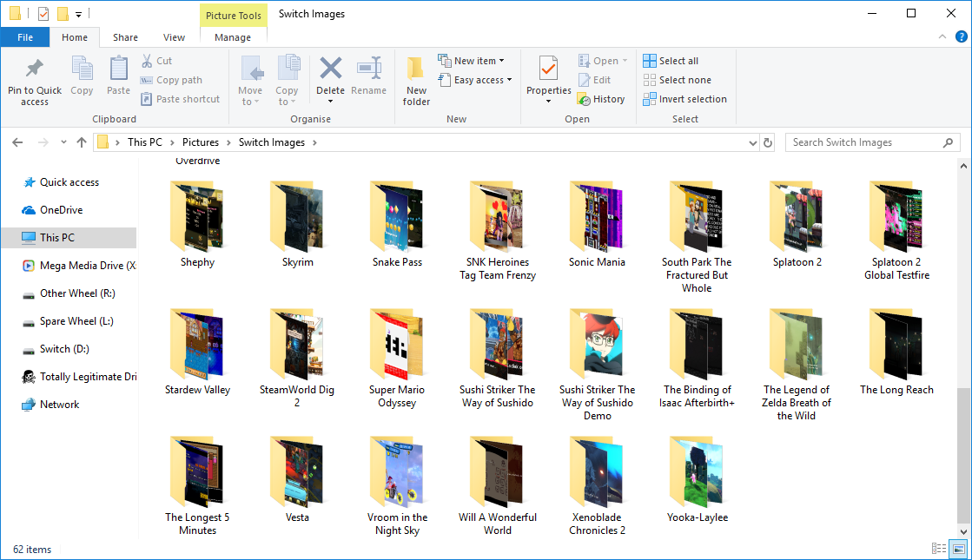This screenshot has height=560, width=972.
Task: Switch to large icons view in status bar
Action: click(x=958, y=549)
